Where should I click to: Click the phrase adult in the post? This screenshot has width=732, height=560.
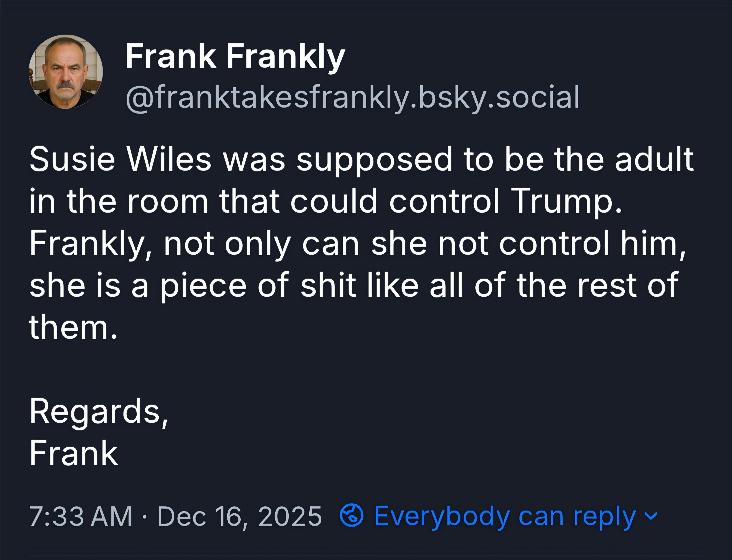tap(654, 159)
